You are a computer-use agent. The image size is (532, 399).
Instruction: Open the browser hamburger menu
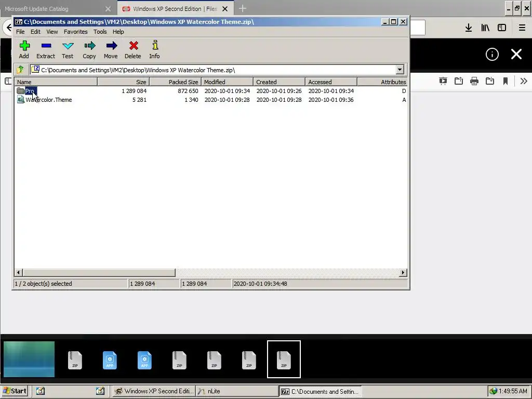click(522, 28)
